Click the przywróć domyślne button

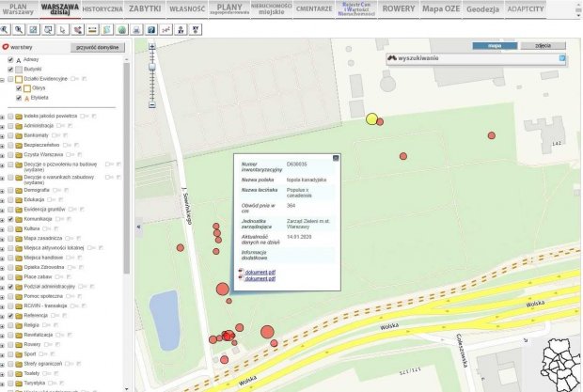point(98,48)
